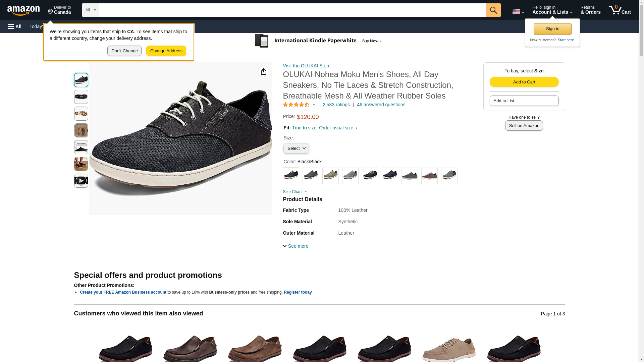
Task: Open the Size Select dropdown
Action: click(296, 148)
